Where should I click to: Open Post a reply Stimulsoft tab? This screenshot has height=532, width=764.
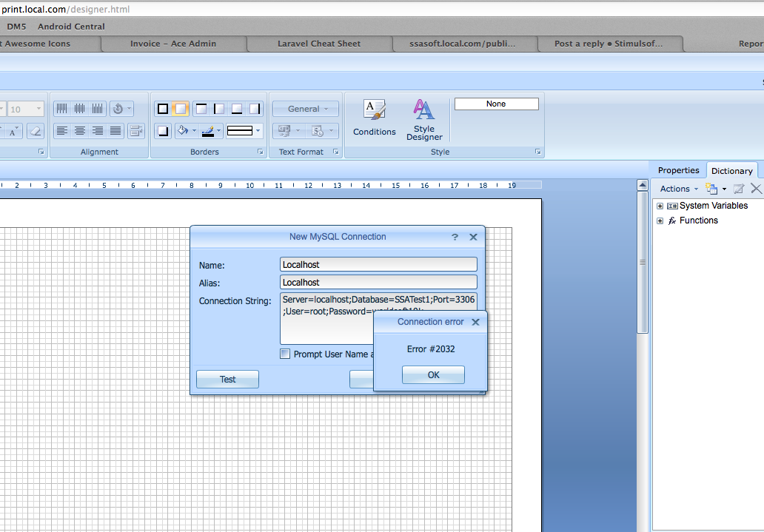(x=609, y=44)
